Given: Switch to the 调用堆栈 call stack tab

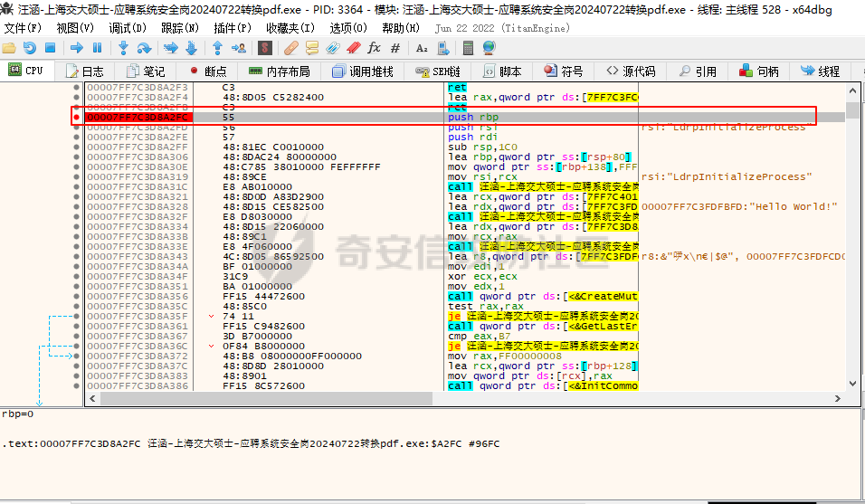Looking at the screenshot, I should coord(363,71).
